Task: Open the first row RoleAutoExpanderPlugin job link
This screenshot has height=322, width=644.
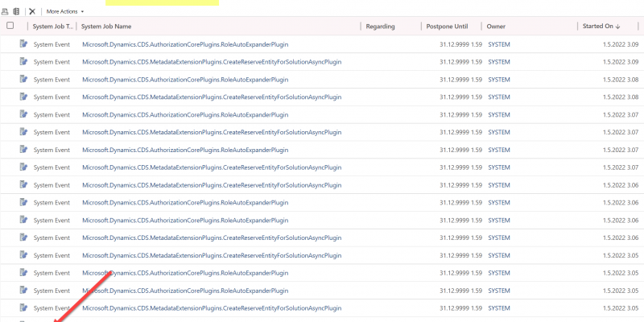Action: pos(184,44)
